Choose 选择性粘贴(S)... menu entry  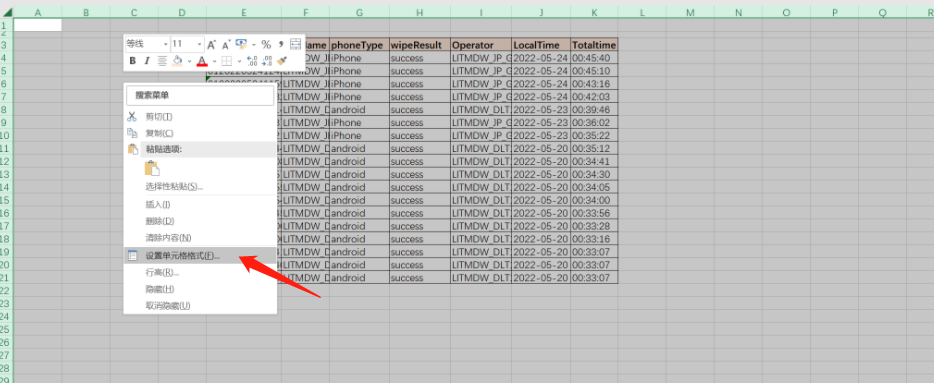200,186
